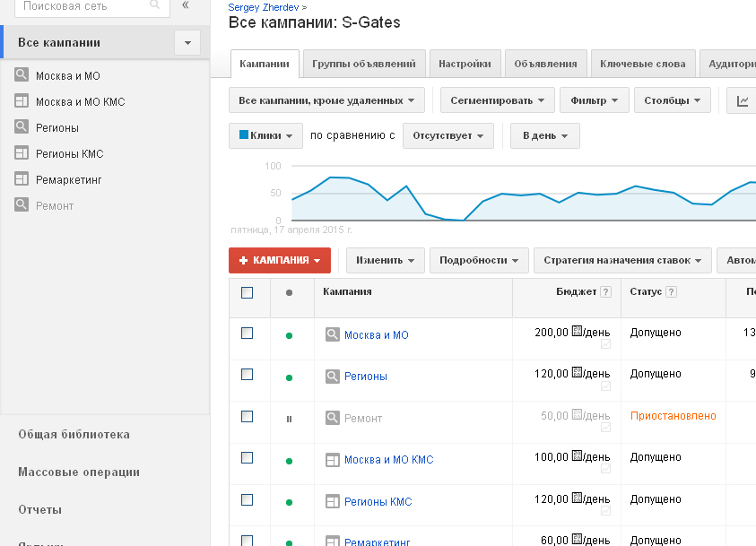Open Стратегия назначения ставок dropdown

(622, 260)
